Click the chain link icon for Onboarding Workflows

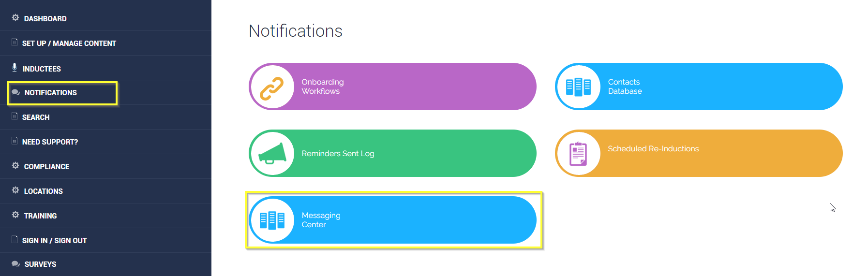(x=272, y=87)
